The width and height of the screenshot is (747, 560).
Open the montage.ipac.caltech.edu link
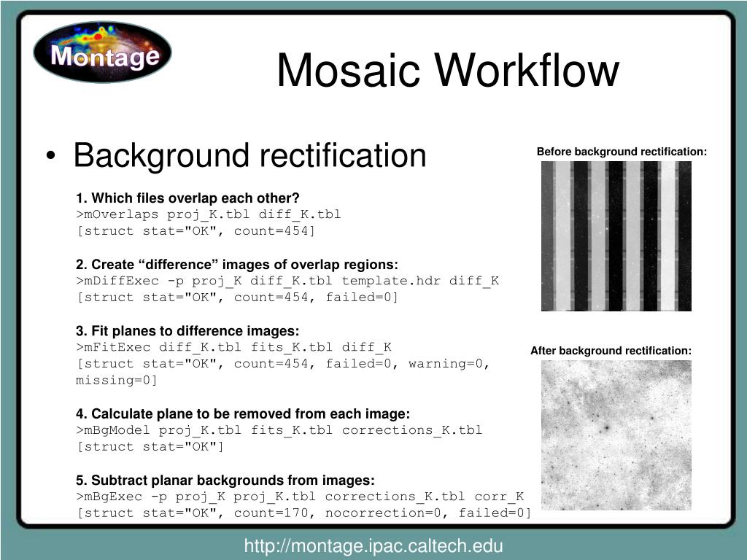pos(373,545)
